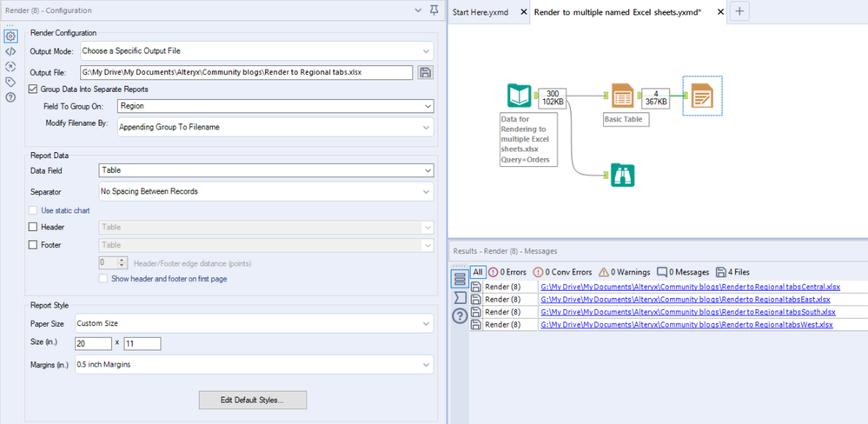Viewport: 868px width, 424px height.
Task: Filter results by 4 Files
Action: tap(733, 272)
